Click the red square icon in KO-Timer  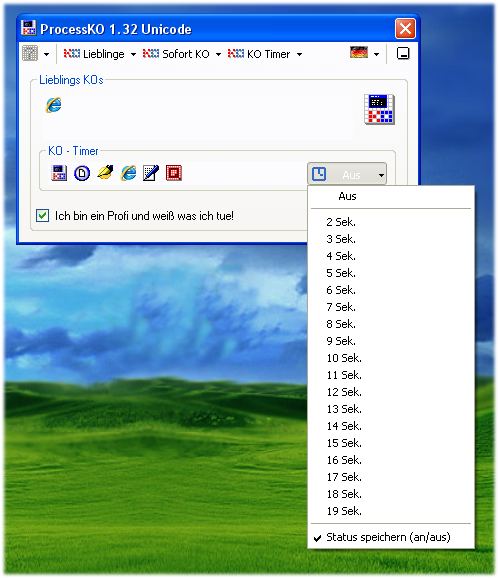174,173
